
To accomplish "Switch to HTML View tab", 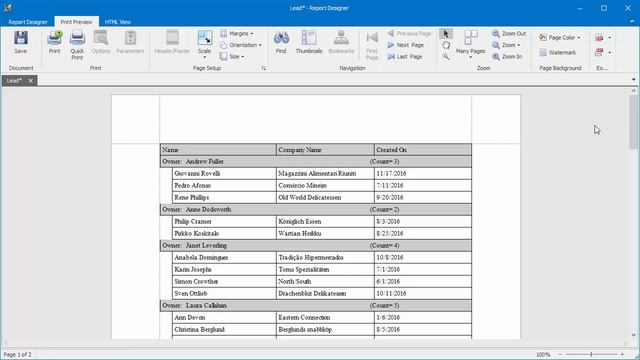I will coord(118,22).
